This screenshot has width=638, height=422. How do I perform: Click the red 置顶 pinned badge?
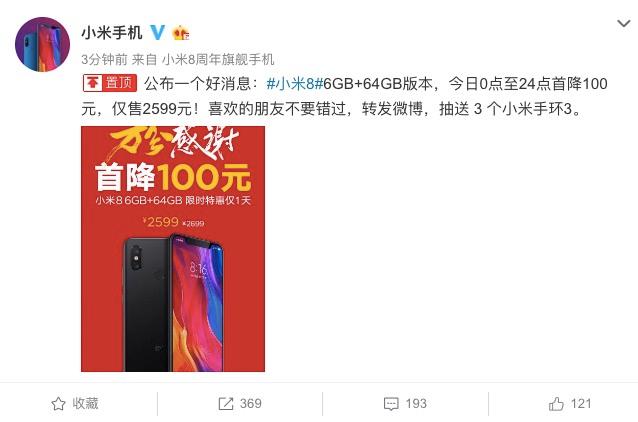[x=110, y=83]
